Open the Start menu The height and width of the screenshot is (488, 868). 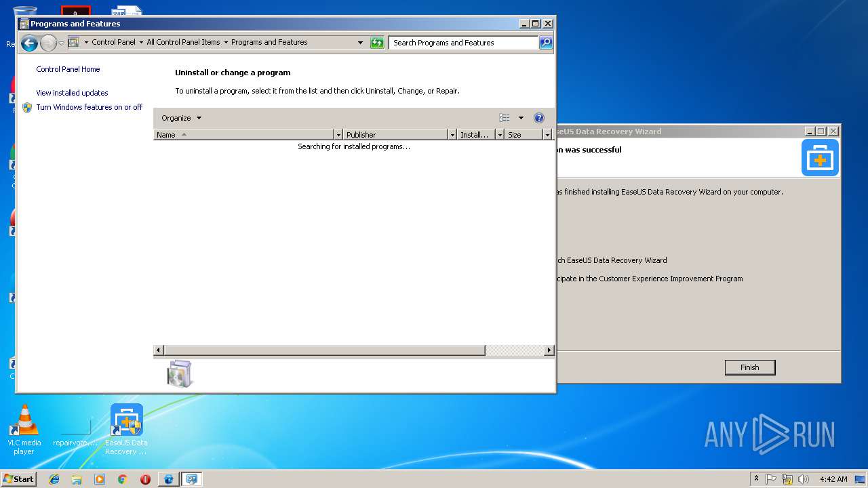[x=18, y=479]
